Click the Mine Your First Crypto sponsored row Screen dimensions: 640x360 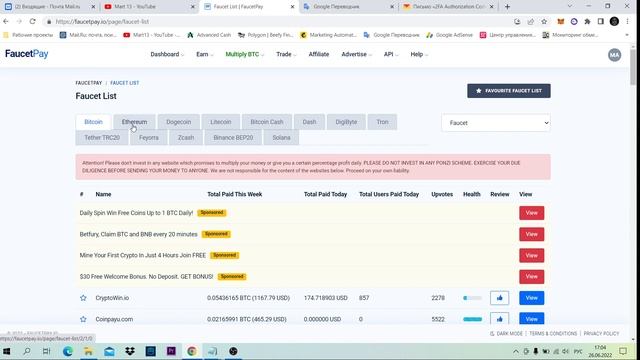point(313,256)
